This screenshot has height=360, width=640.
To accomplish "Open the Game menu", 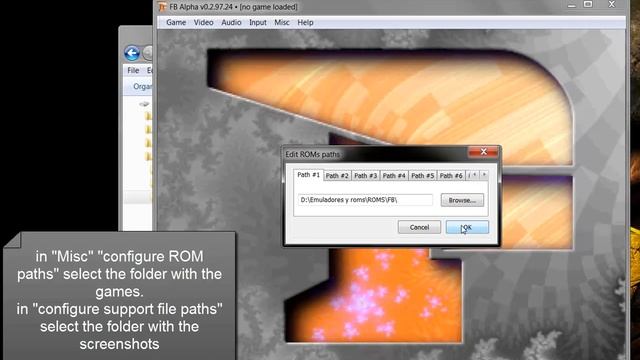I will [176, 22].
